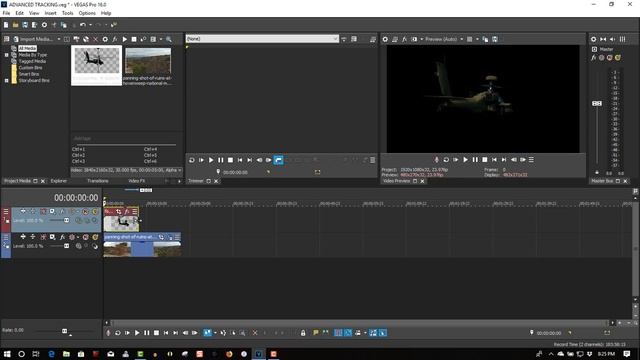Open the Tools menu
The height and width of the screenshot is (360, 640).
pos(67,13)
